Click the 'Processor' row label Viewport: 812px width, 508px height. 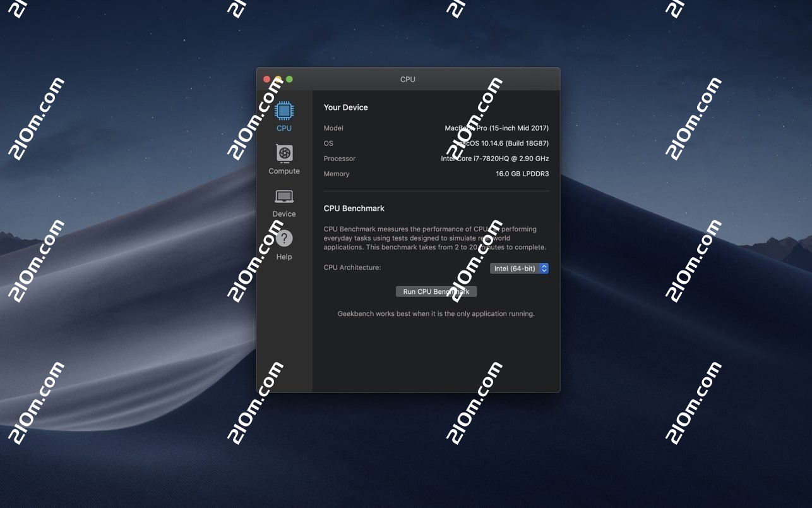click(340, 159)
